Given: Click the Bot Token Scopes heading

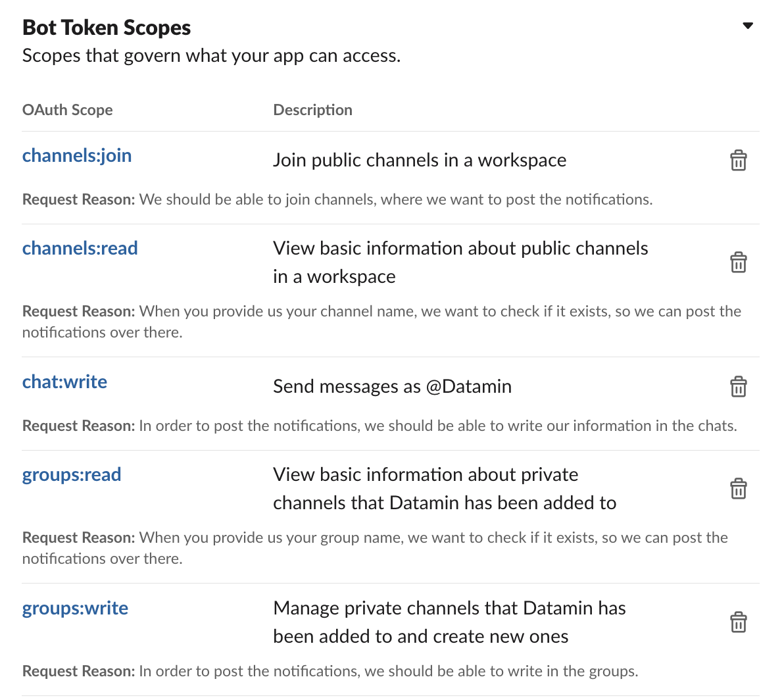Looking at the screenshot, I should (107, 28).
